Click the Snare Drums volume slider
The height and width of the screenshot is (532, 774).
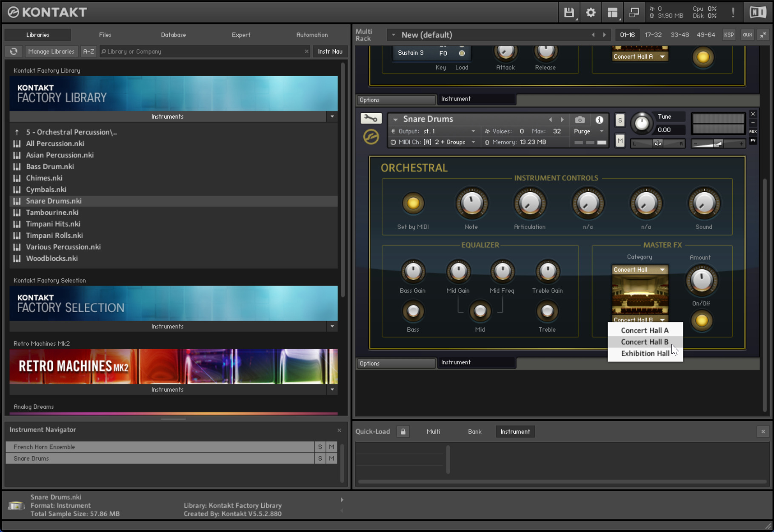(x=718, y=144)
